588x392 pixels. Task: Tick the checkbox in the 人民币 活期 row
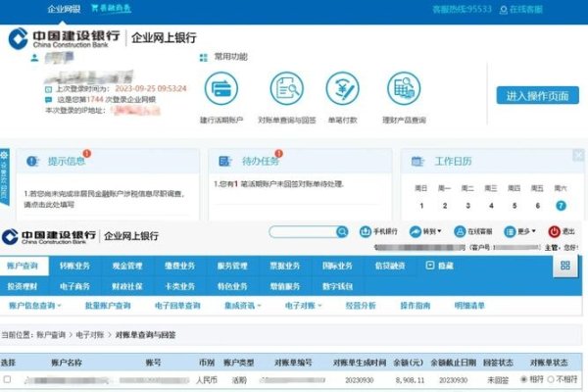tap(7, 379)
